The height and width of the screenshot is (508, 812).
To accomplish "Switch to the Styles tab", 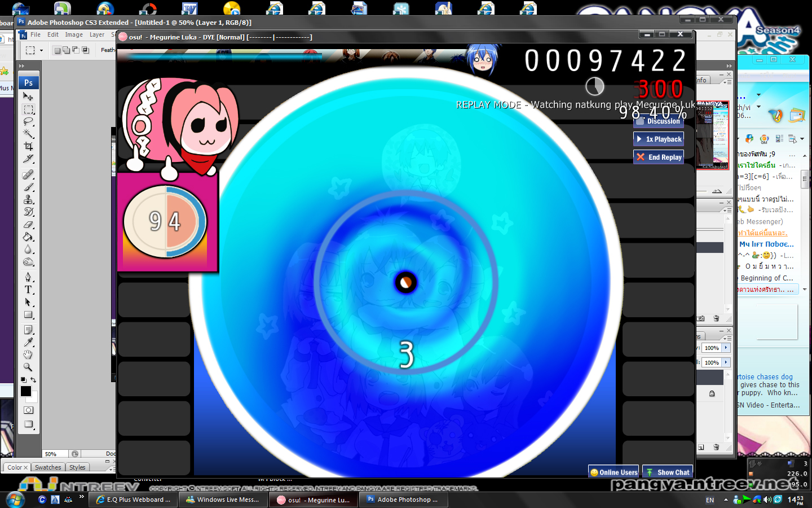I will pos(77,467).
